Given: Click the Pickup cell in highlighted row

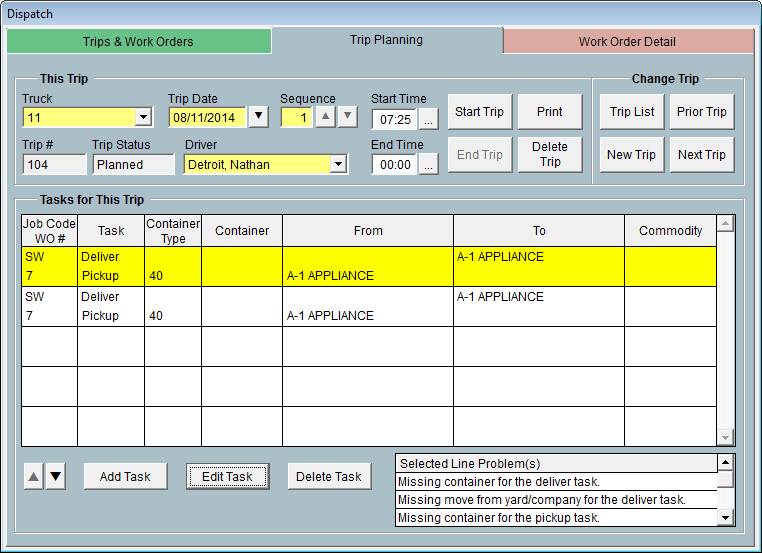Looking at the screenshot, I should click(x=111, y=276).
